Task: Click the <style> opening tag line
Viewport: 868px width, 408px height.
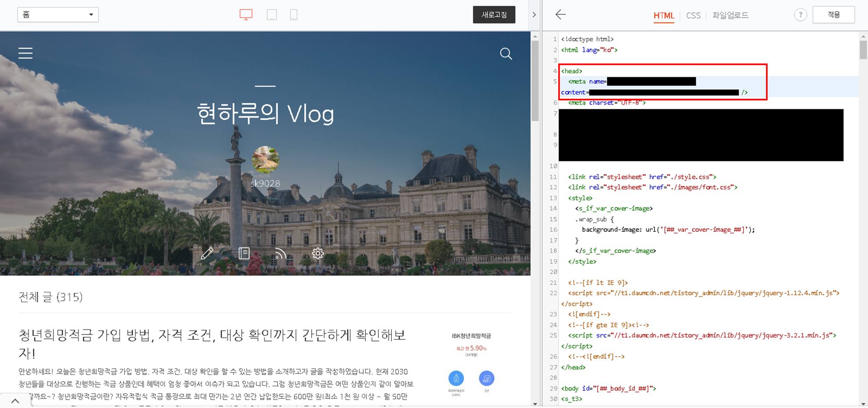Action: (x=580, y=198)
